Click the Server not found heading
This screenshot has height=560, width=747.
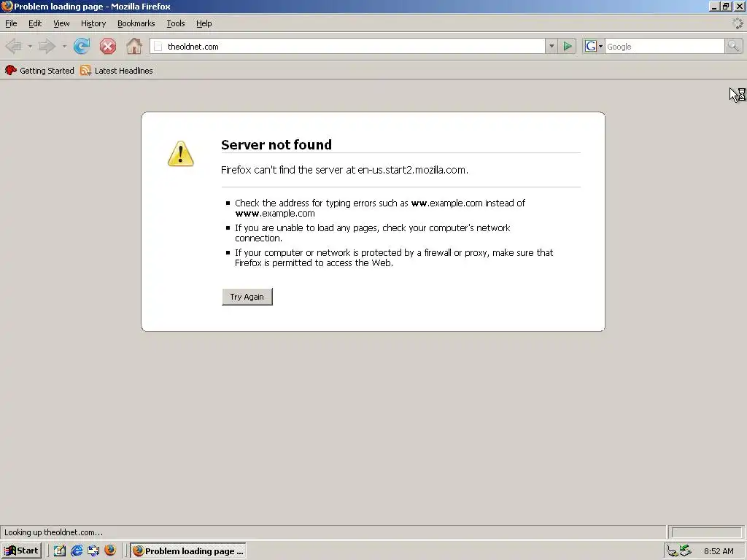276,145
